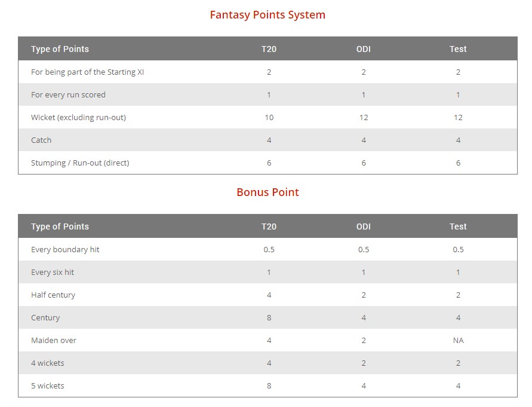532x407 pixels.
Task: Click the "Maiden over" row label
Action: [54, 341]
